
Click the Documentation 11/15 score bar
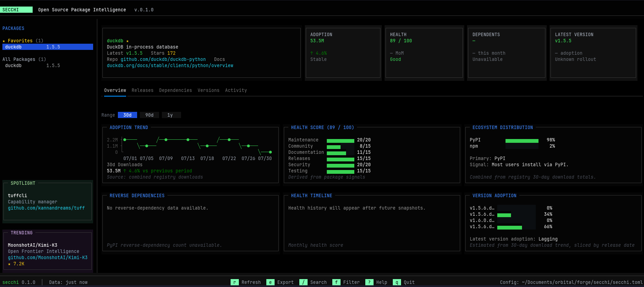(341, 153)
